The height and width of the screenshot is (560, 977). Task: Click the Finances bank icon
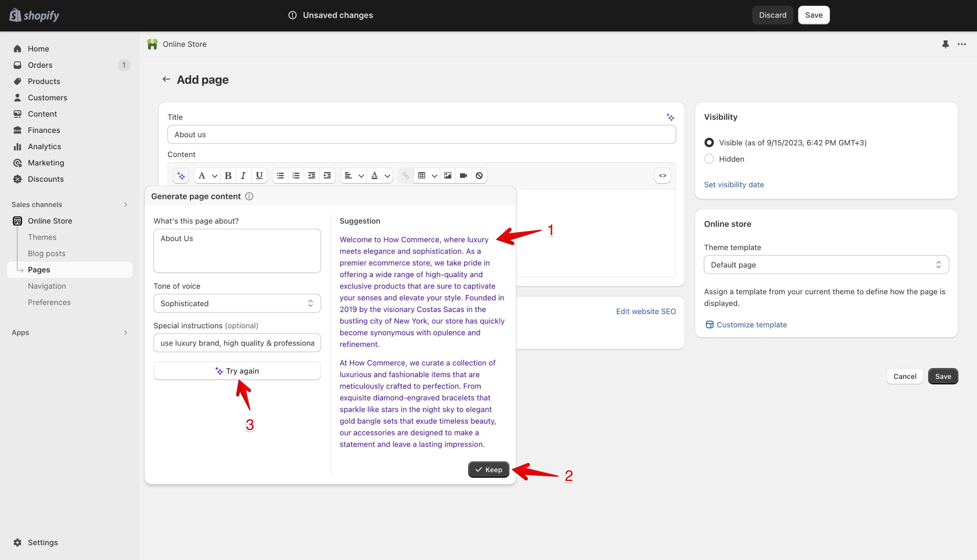[x=17, y=130]
